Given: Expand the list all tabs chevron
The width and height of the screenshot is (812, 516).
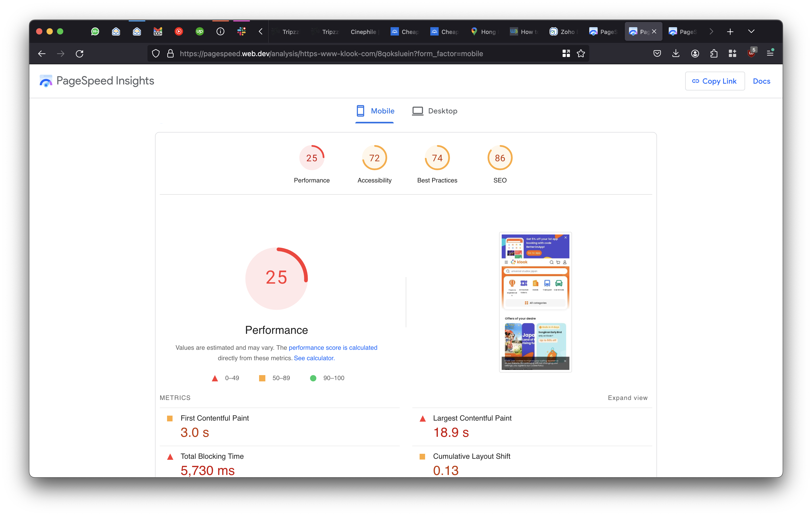Looking at the screenshot, I should coord(751,31).
